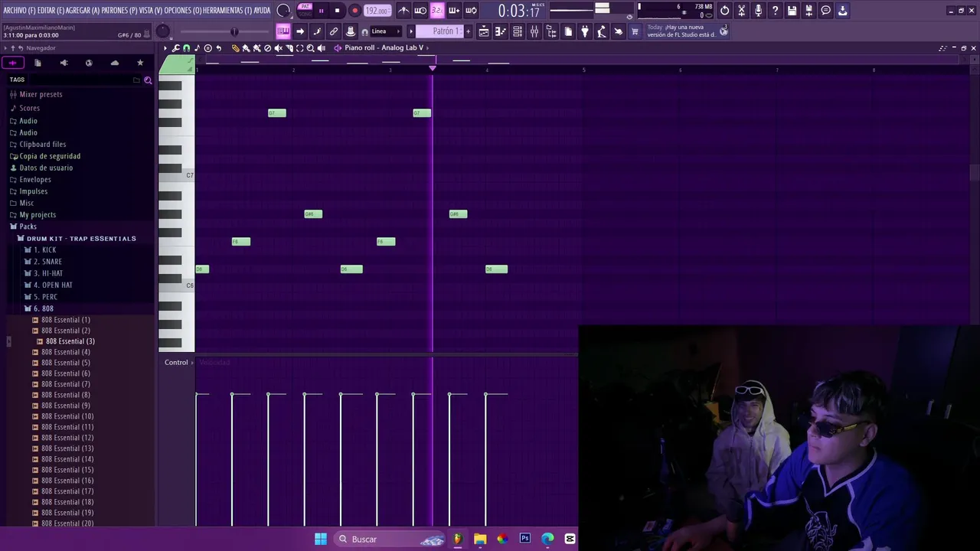The width and height of the screenshot is (980, 551).
Task: Expand the 1. KICK folder
Action: click(44, 250)
